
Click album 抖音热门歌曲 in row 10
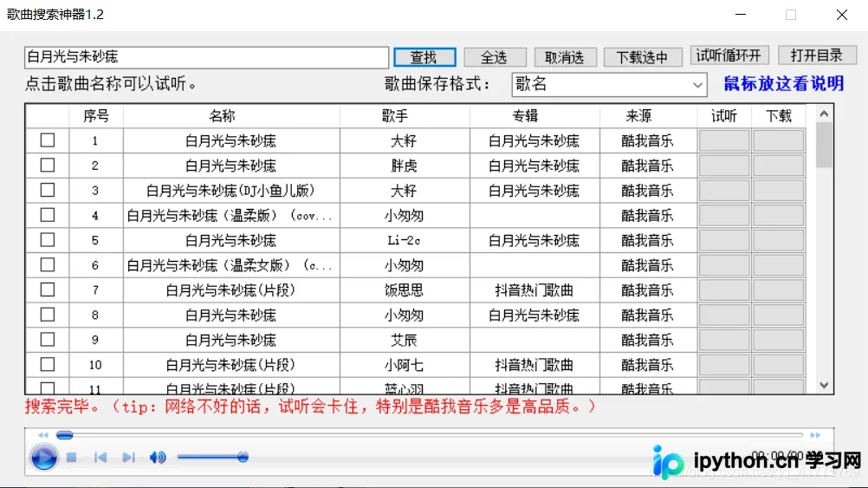click(x=534, y=365)
